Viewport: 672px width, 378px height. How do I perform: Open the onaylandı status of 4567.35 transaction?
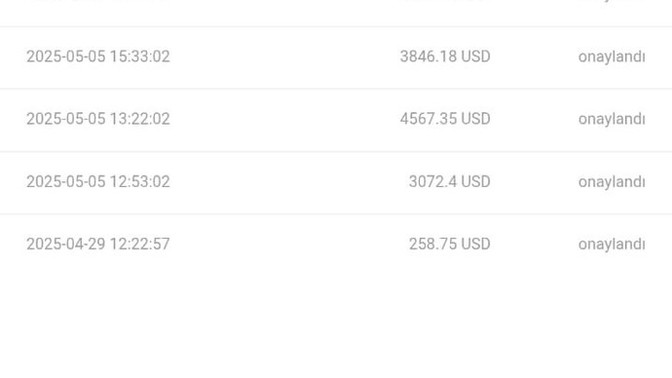coord(612,119)
